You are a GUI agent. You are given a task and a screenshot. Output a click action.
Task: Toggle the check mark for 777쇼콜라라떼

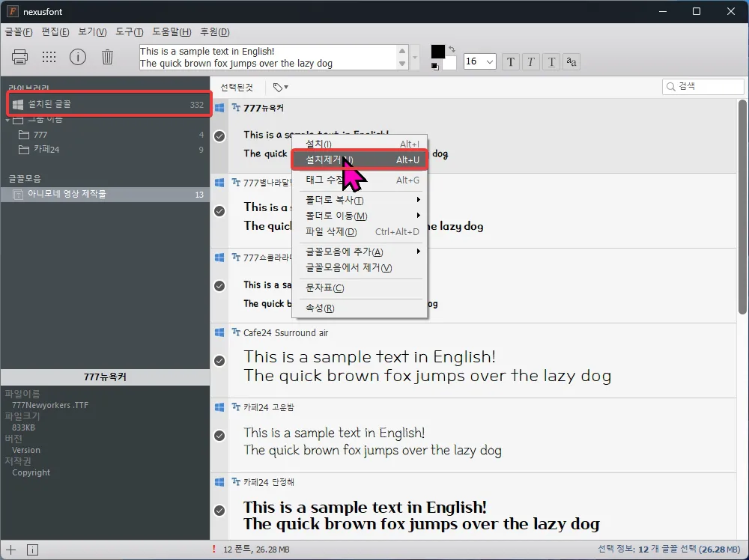tap(219, 286)
